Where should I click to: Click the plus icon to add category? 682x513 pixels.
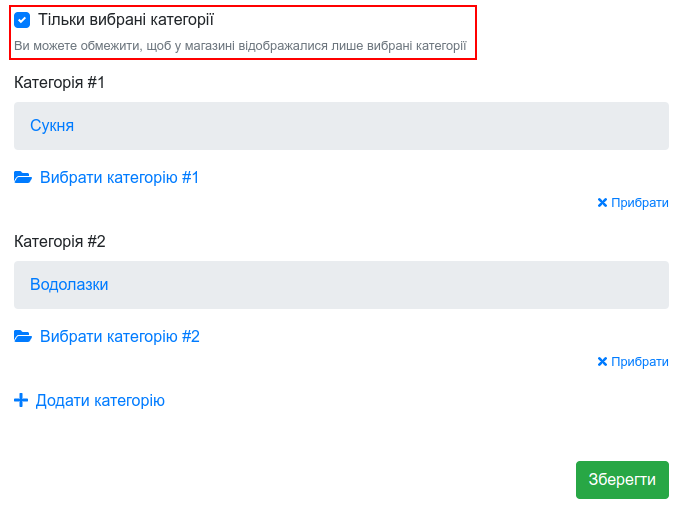(21, 400)
